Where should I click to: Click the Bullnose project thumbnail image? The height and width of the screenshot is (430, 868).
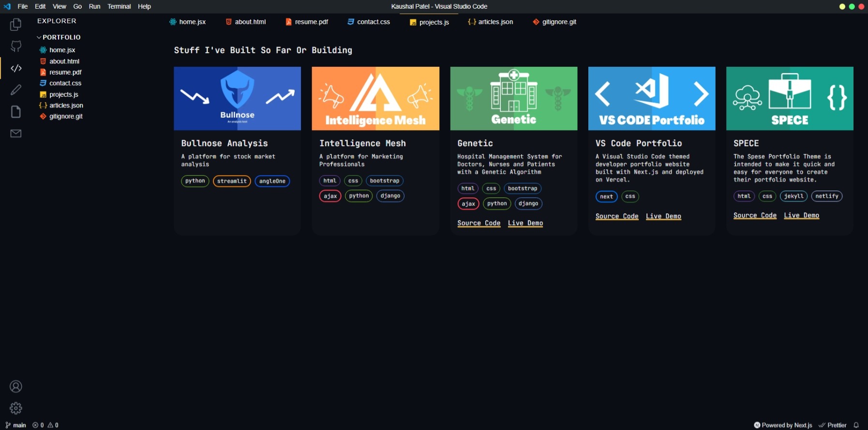[x=237, y=98]
